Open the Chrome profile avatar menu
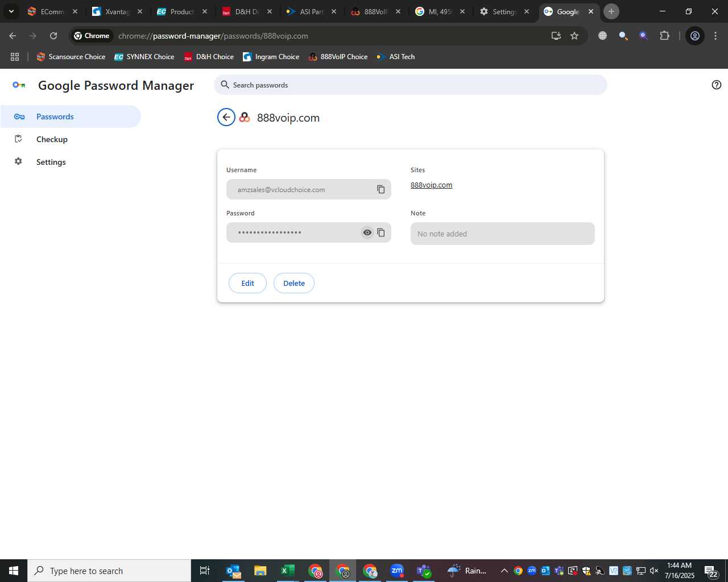This screenshot has width=728, height=582. pyautogui.click(x=695, y=36)
